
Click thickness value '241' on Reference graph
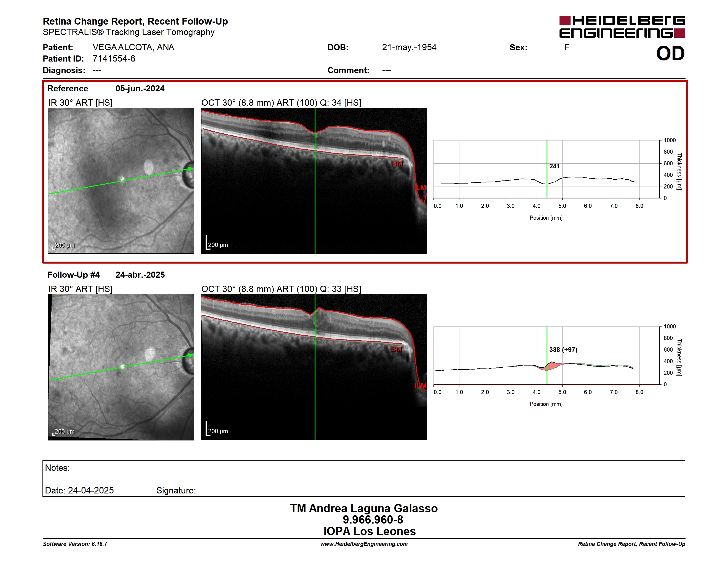[554, 166]
